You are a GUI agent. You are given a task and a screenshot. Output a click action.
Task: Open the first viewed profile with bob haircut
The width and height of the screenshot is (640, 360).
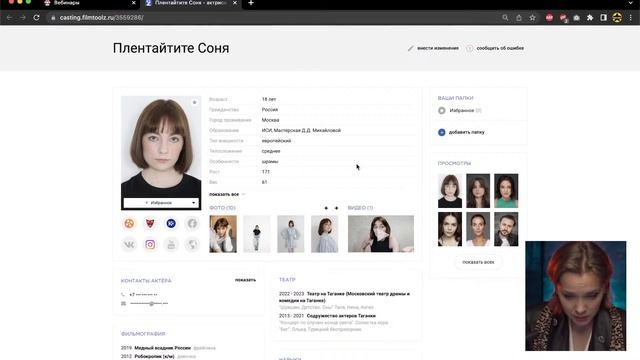450,191
